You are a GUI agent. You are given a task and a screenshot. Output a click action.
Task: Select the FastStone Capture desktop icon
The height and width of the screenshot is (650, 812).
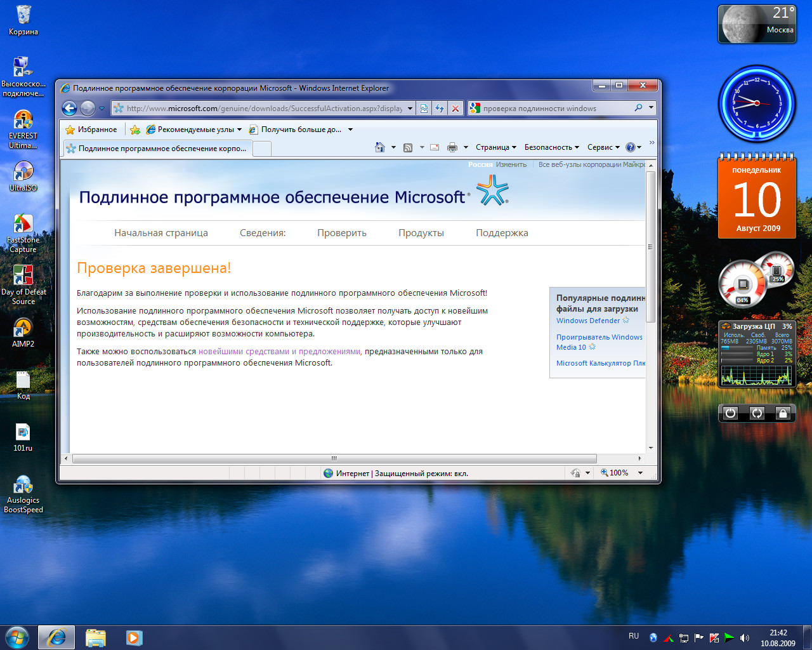[x=23, y=234]
